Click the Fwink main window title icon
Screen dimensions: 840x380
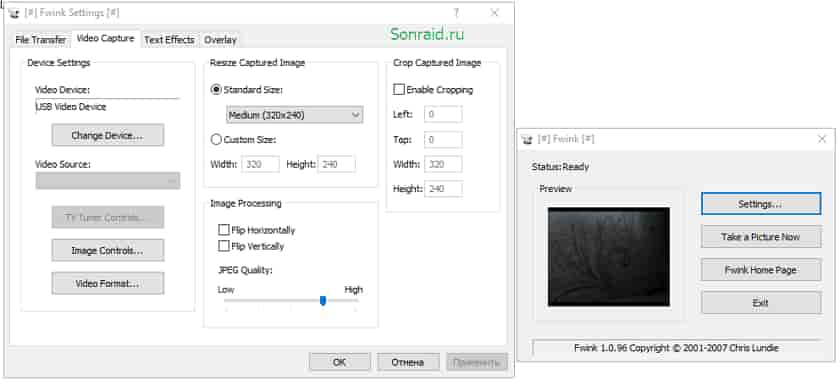[x=528, y=139]
